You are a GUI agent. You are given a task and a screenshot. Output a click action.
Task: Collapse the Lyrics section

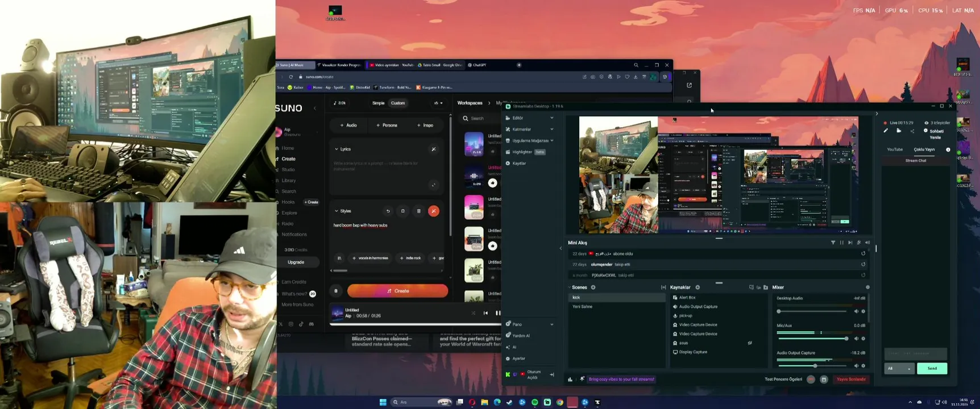coord(337,149)
